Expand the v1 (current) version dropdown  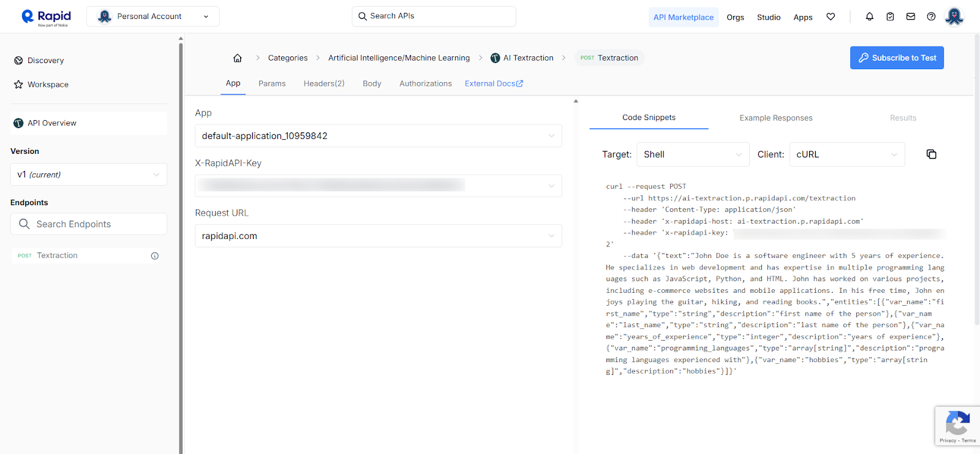(x=89, y=175)
